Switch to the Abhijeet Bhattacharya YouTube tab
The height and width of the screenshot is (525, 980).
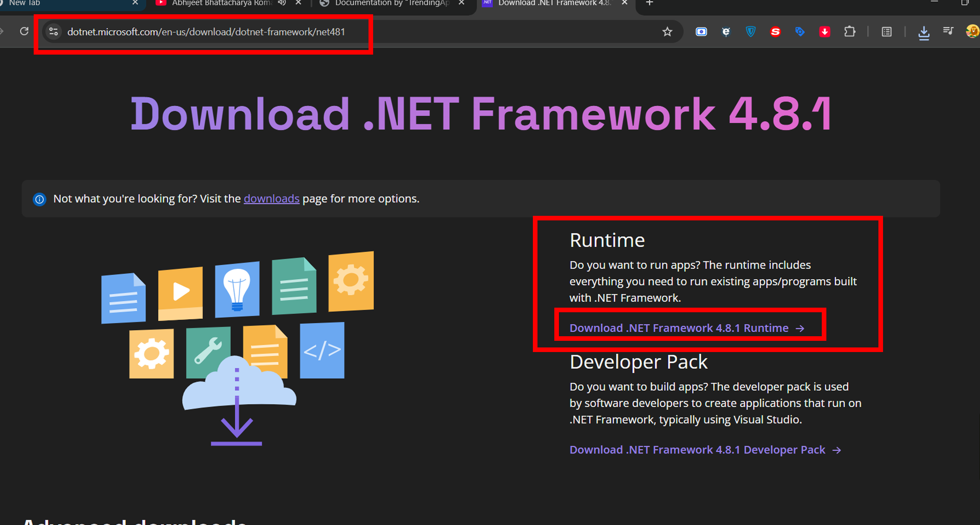coord(219,4)
